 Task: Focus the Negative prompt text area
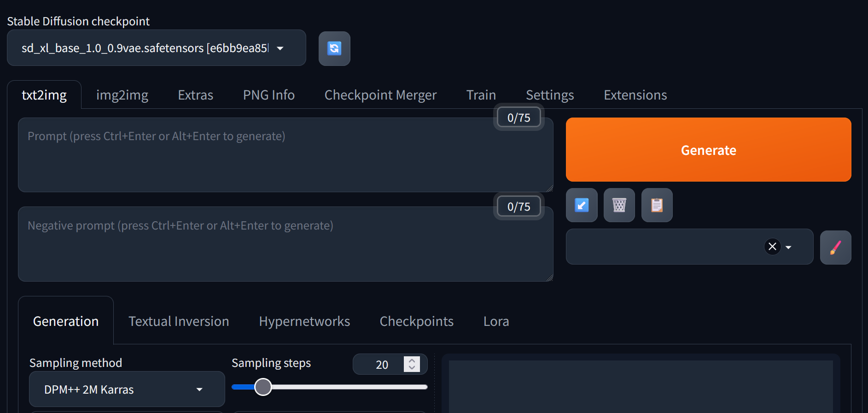pos(285,244)
